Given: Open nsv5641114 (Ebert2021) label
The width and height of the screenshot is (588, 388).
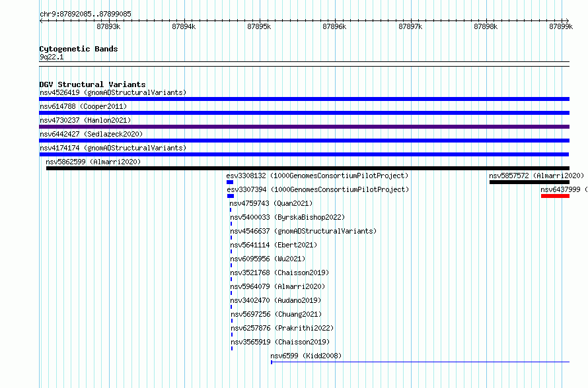Looking at the screenshot, I should click(274, 245).
